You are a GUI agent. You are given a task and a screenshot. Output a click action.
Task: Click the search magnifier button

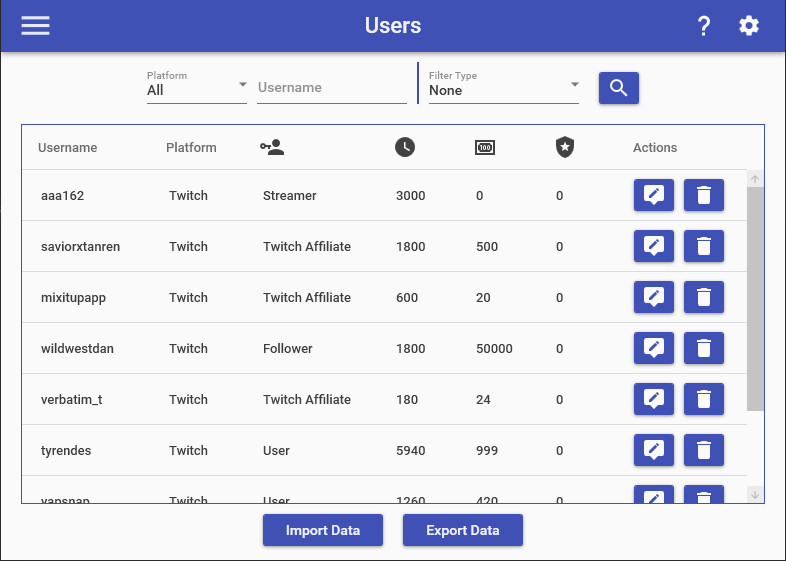(618, 88)
